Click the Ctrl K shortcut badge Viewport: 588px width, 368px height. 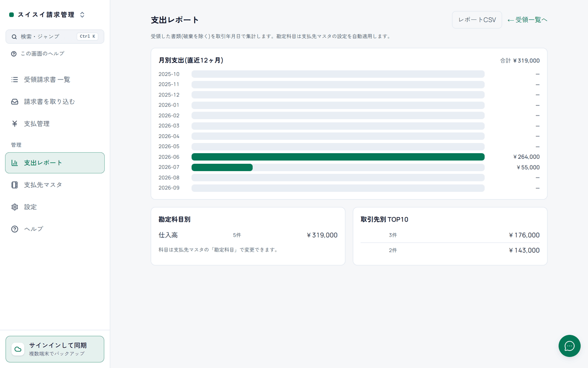(87, 37)
